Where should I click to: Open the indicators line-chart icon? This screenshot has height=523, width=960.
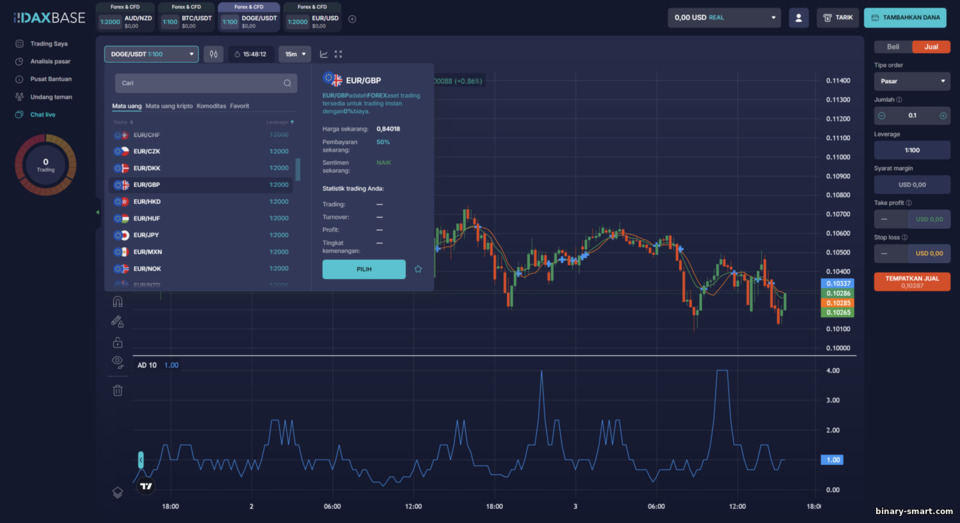(x=323, y=54)
